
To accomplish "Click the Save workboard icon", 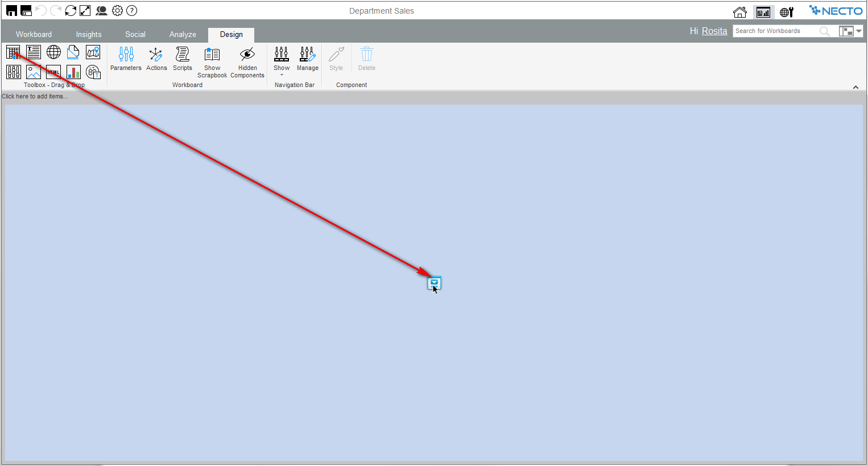I will click(x=11, y=11).
